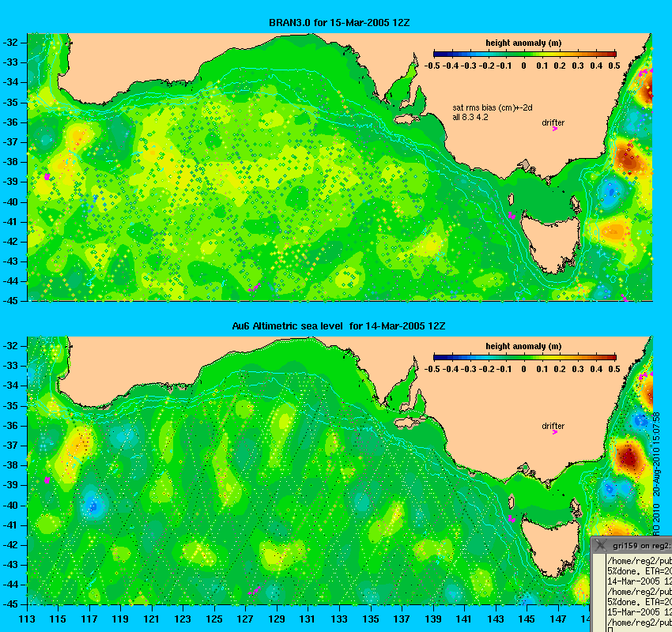The height and width of the screenshot is (632, 672).
Task: Click the 'sat rms bias (cm)+-2d' text
Action: coord(493,108)
